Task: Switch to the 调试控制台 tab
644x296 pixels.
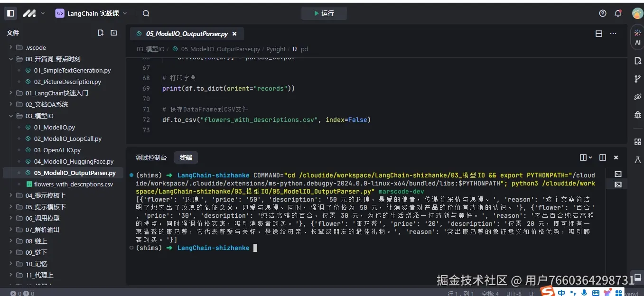Action: coord(150,157)
